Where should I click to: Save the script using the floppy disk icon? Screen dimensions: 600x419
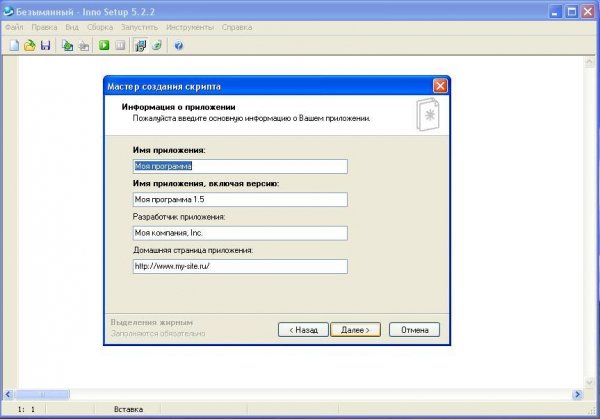(46, 46)
